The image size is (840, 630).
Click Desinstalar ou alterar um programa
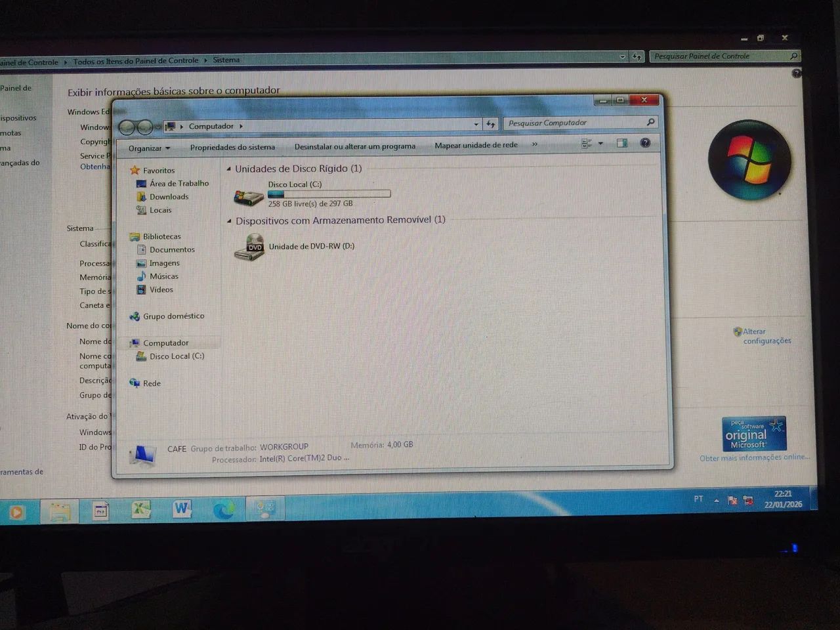tap(354, 146)
